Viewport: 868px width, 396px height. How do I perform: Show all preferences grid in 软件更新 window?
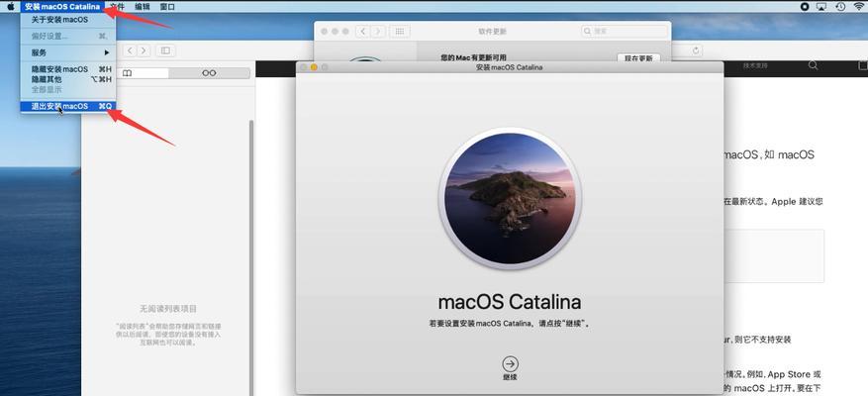399,32
